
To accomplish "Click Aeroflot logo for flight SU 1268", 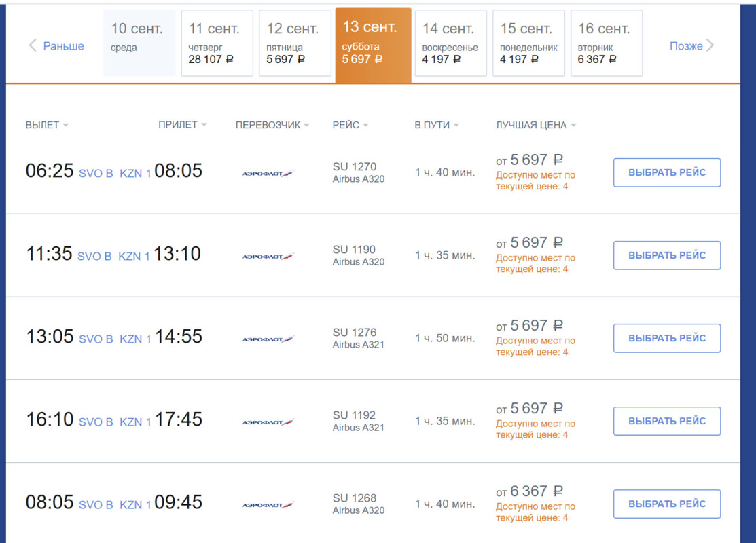I will pyautogui.click(x=268, y=505).
